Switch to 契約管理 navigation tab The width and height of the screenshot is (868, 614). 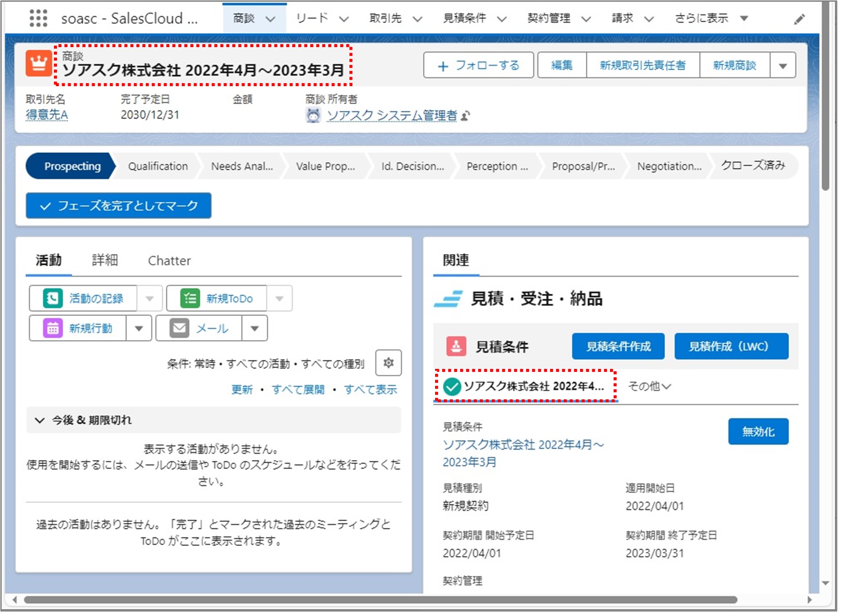(549, 18)
